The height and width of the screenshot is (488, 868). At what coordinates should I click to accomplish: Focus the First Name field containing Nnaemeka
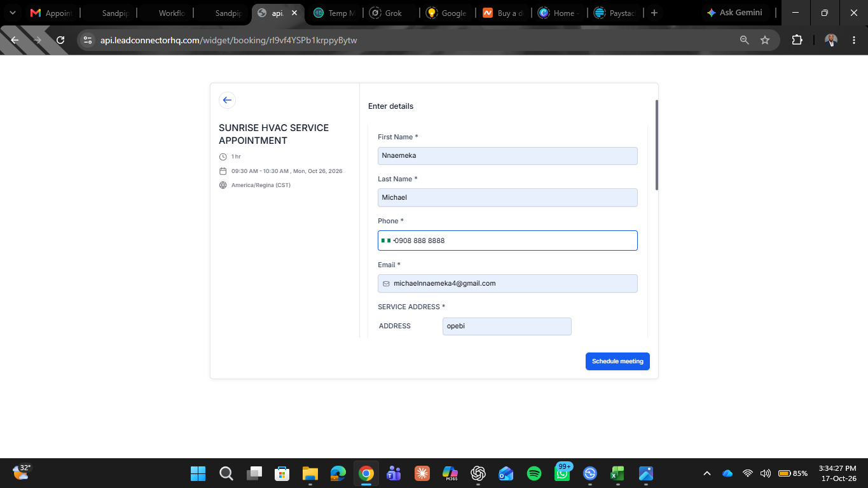[x=507, y=156]
